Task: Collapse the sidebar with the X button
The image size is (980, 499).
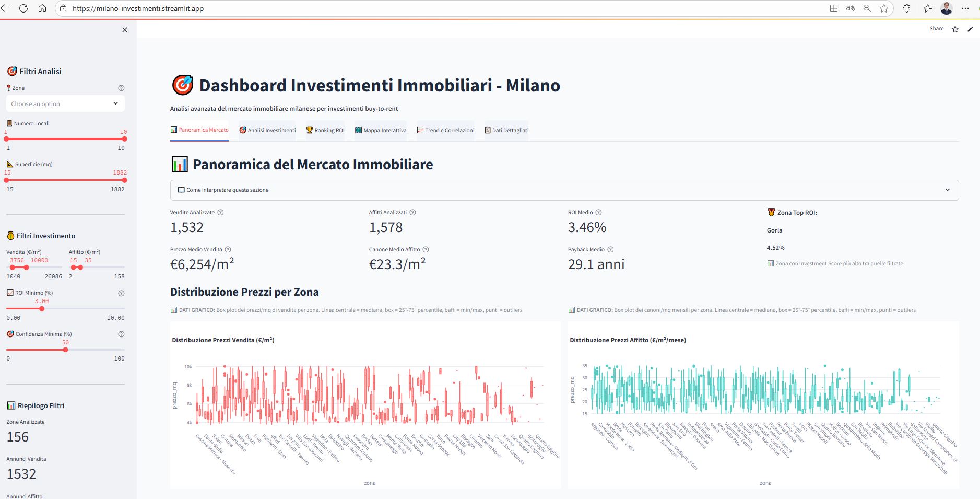Action: [125, 30]
